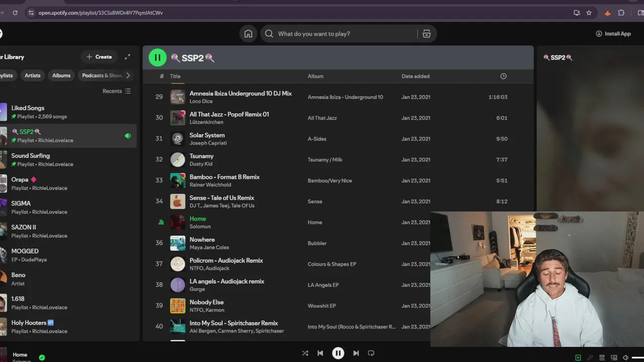The width and height of the screenshot is (644, 362).
Task: Sort by Album column header
Action: click(x=315, y=76)
